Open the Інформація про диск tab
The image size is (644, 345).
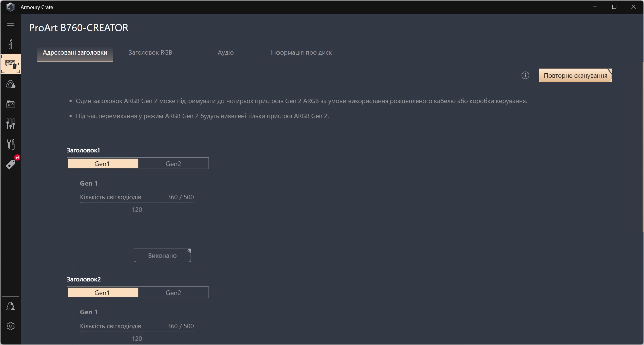[301, 53]
